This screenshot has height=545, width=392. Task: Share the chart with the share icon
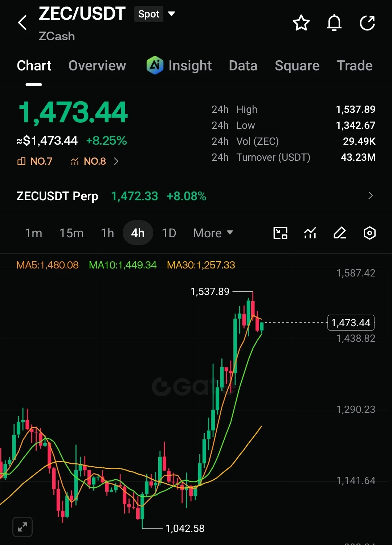point(367,23)
